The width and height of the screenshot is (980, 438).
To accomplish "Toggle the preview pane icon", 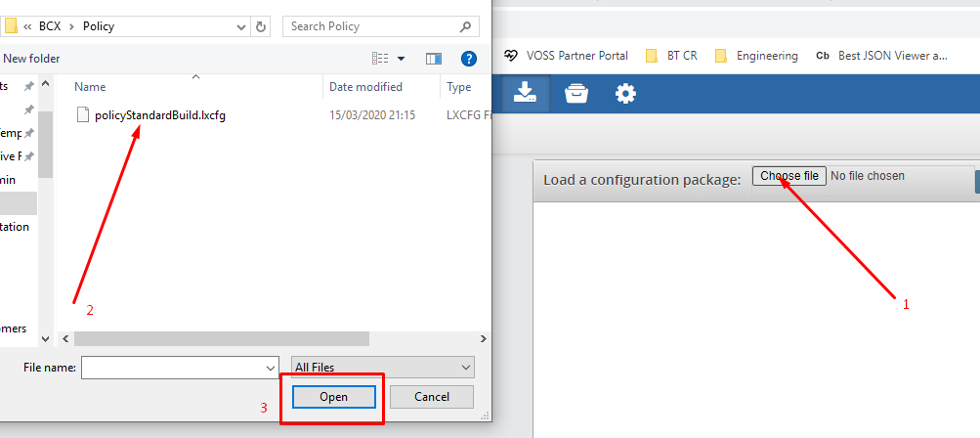I will tap(434, 59).
